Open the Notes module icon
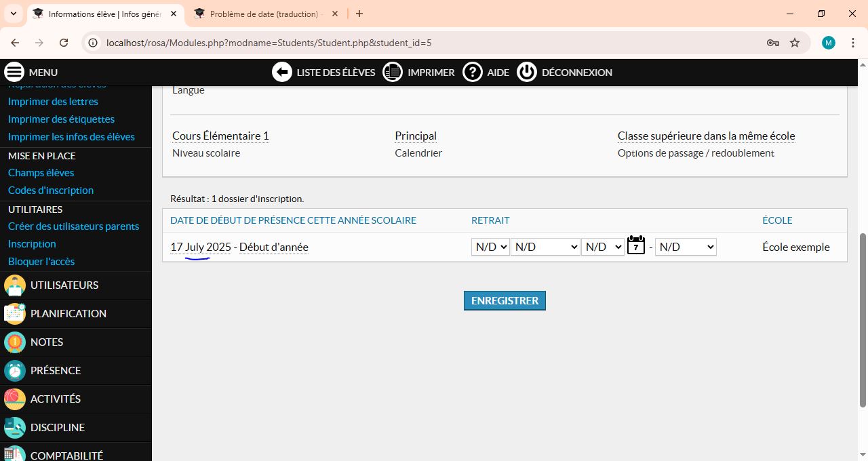The height and width of the screenshot is (461, 868). coord(15,342)
